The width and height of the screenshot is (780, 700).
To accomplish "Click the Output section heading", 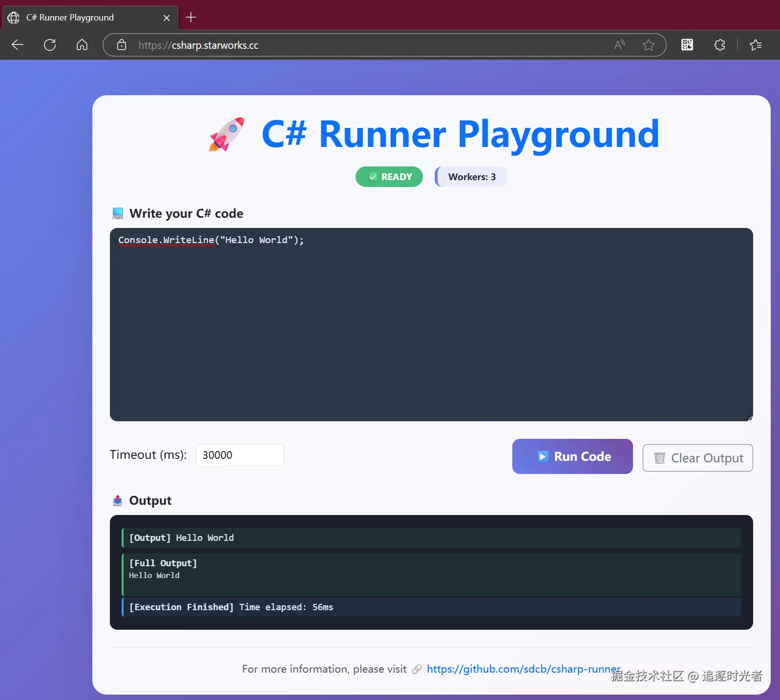I will point(150,501).
